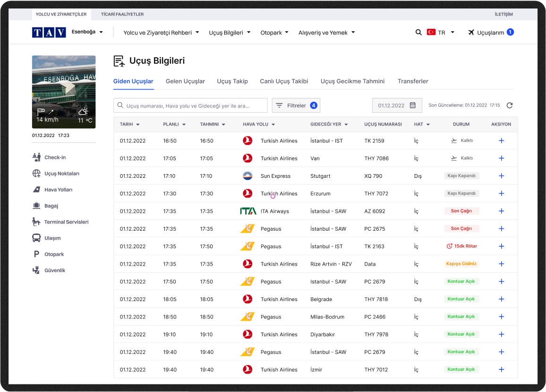The image size is (546, 392).
Task: Click the refresh icon beside last update
Action: pos(510,106)
